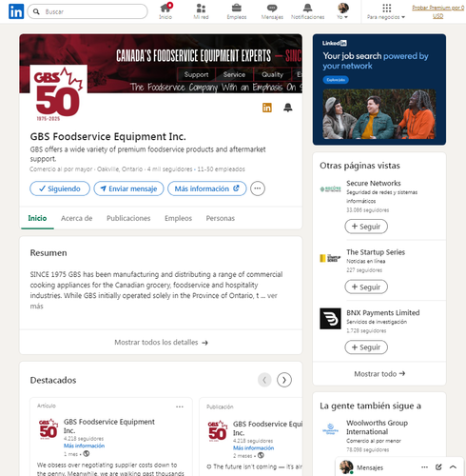The image size is (466, 476).
Task: Switch to the Publicaciones tab
Action: point(128,218)
